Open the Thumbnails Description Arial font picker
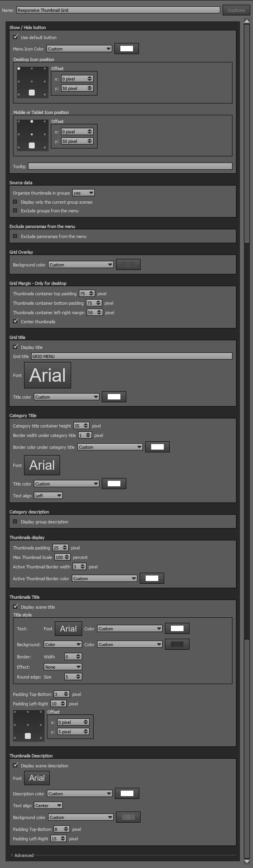 37,778
